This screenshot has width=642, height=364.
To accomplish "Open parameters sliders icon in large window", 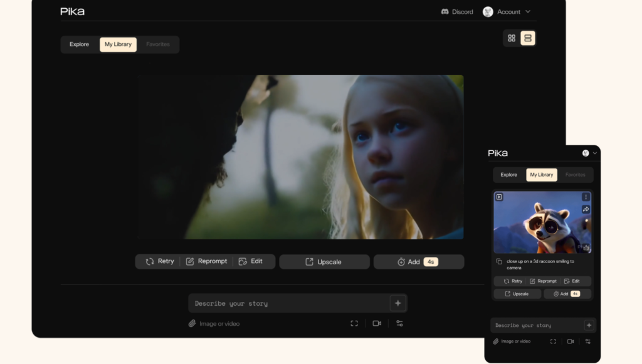I will [x=399, y=323].
